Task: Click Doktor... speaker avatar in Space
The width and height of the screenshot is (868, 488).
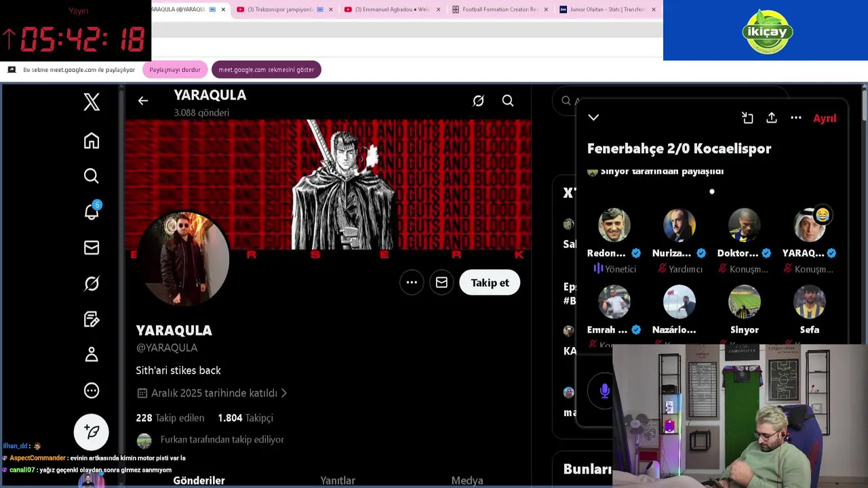Action: pyautogui.click(x=744, y=225)
